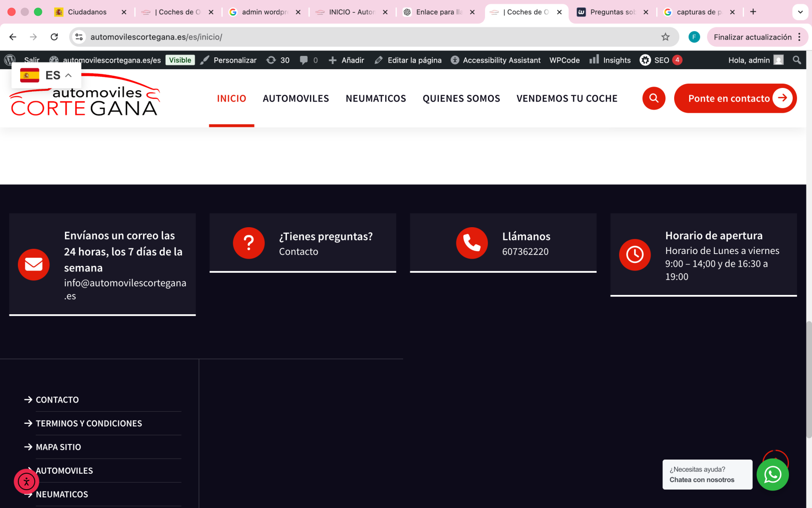The width and height of the screenshot is (812, 508).
Task: Click the red search magnifier icon
Action: (x=653, y=98)
